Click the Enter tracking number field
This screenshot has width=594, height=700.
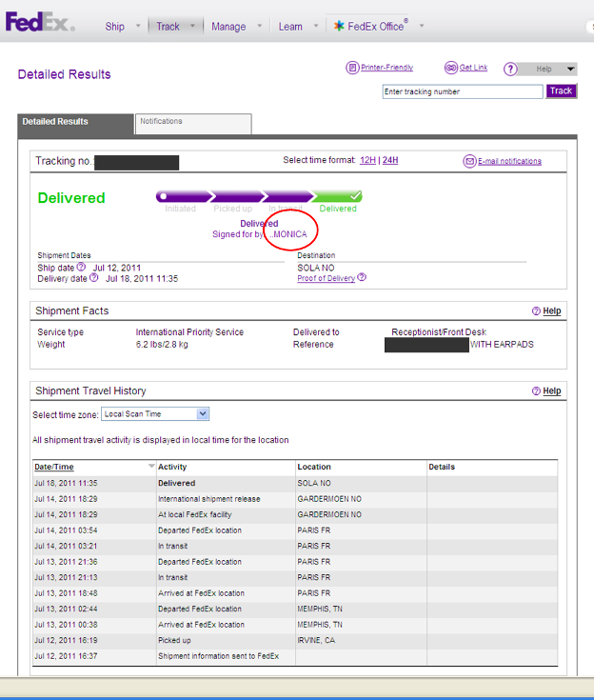click(x=463, y=91)
